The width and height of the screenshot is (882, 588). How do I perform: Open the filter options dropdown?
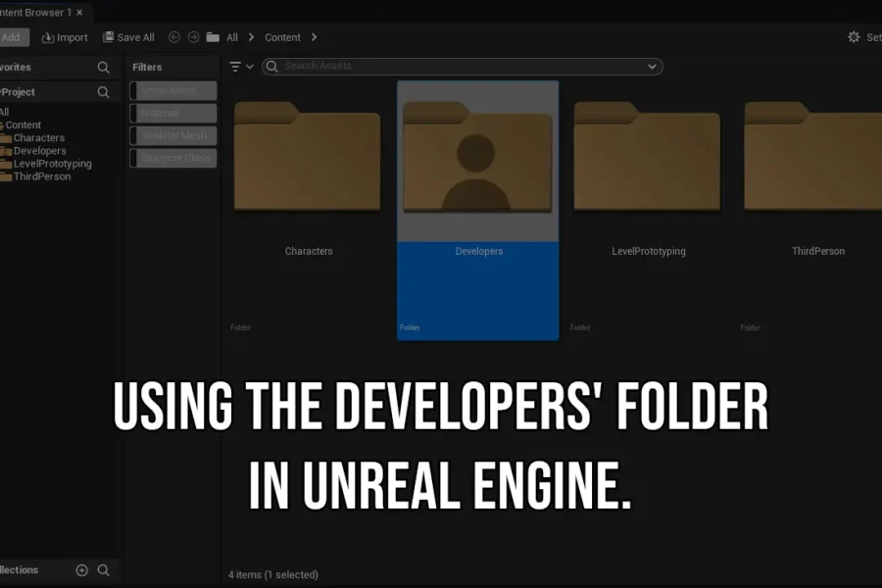click(241, 67)
